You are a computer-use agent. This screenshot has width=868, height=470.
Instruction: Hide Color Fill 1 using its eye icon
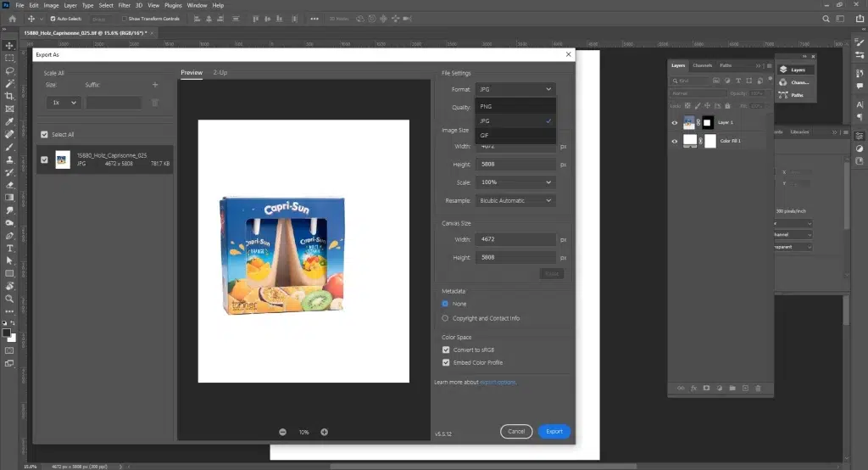coord(674,142)
